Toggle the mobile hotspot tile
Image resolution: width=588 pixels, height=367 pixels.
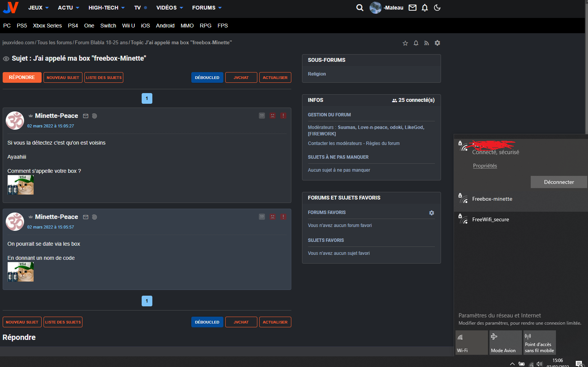click(539, 342)
